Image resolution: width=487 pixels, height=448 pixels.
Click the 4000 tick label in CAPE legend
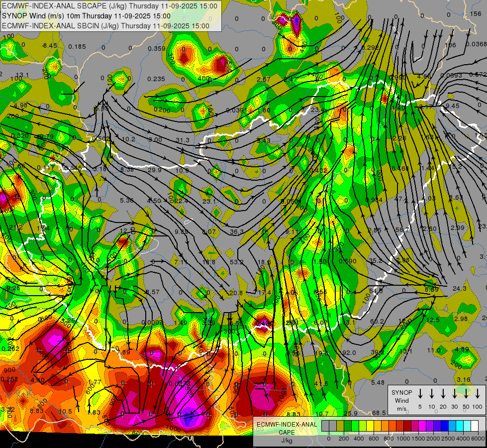tap(463, 439)
